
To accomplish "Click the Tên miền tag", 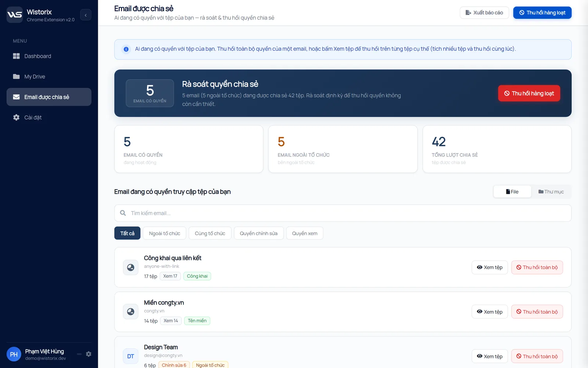I will click(197, 321).
